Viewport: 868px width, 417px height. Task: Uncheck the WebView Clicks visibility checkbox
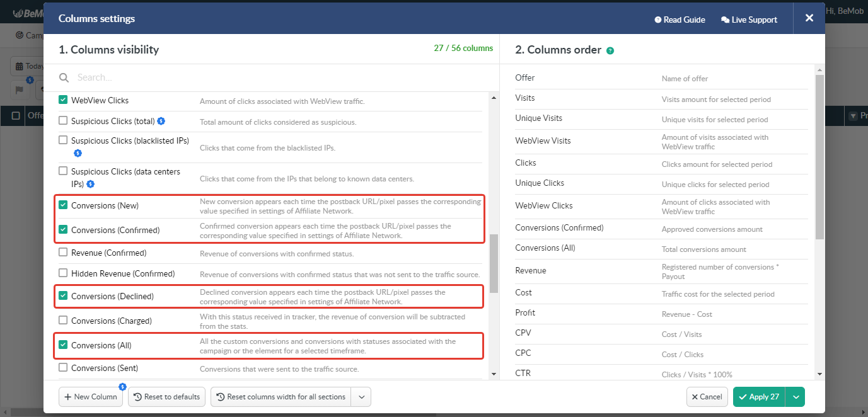click(x=62, y=100)
